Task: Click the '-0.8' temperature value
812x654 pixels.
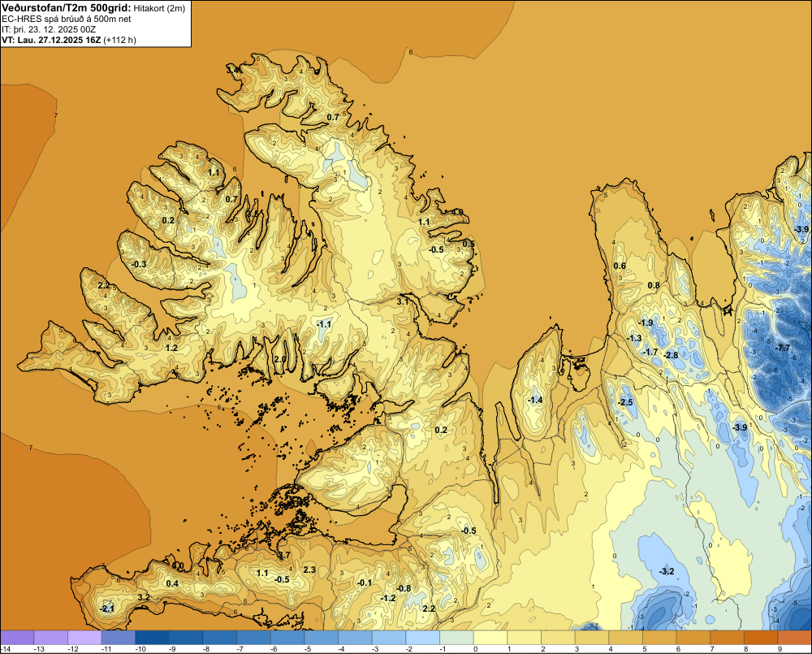Action: [x=404, y=588]
